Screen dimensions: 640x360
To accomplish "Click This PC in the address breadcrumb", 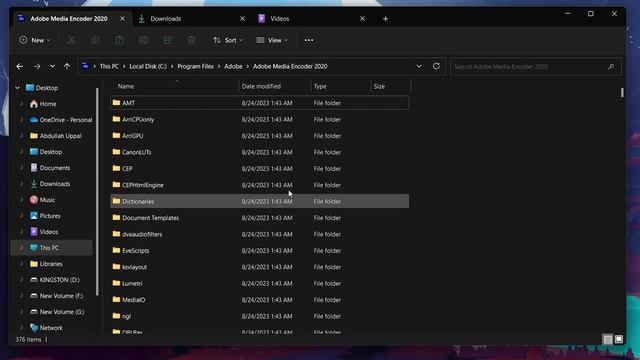I will 109,66.
